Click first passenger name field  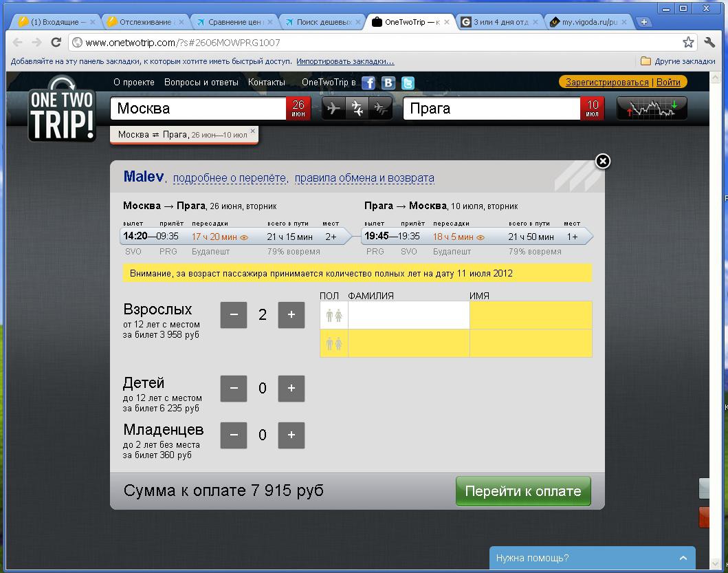point(531,316)
